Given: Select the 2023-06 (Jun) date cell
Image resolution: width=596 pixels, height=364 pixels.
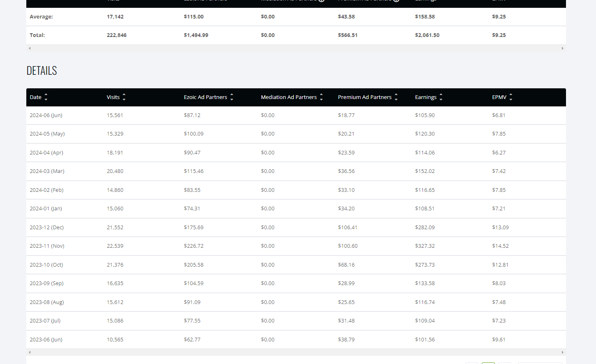Looking at the screenshot, I should (46, 340).
